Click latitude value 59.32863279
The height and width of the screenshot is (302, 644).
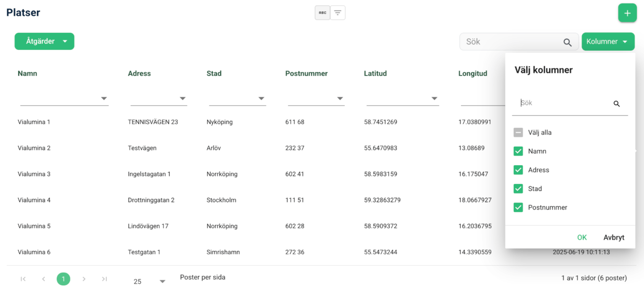382,200
